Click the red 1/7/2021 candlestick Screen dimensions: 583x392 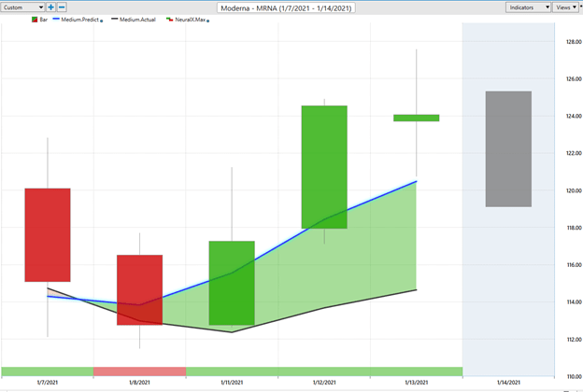click(x=48, y=234)
